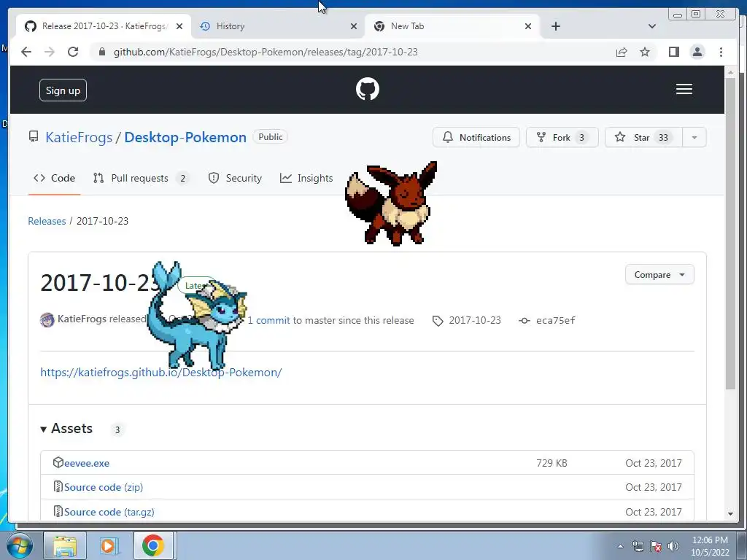747x560 pixels.
Task: Fork the repository
Action: click(562, 138)
